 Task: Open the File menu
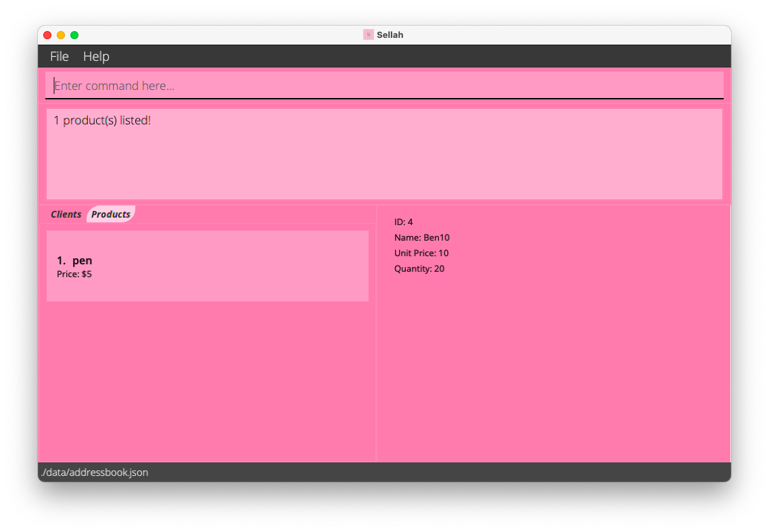coord(60,56)
